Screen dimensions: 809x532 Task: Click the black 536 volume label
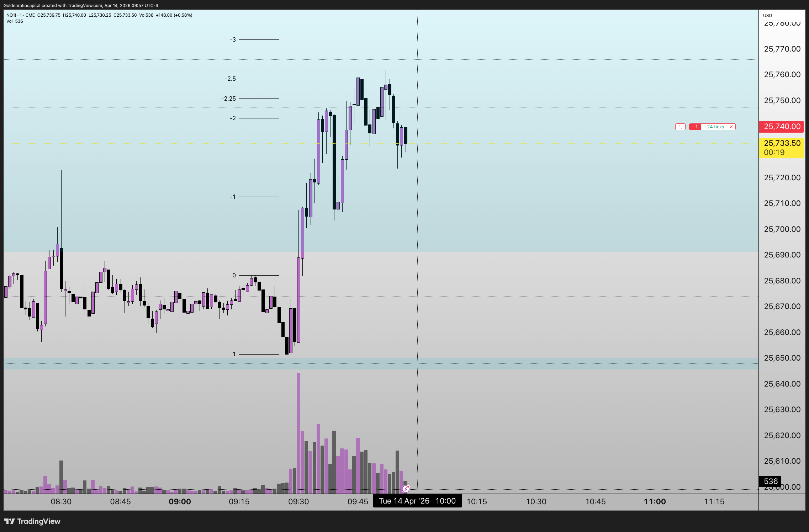tap(771, 481)
